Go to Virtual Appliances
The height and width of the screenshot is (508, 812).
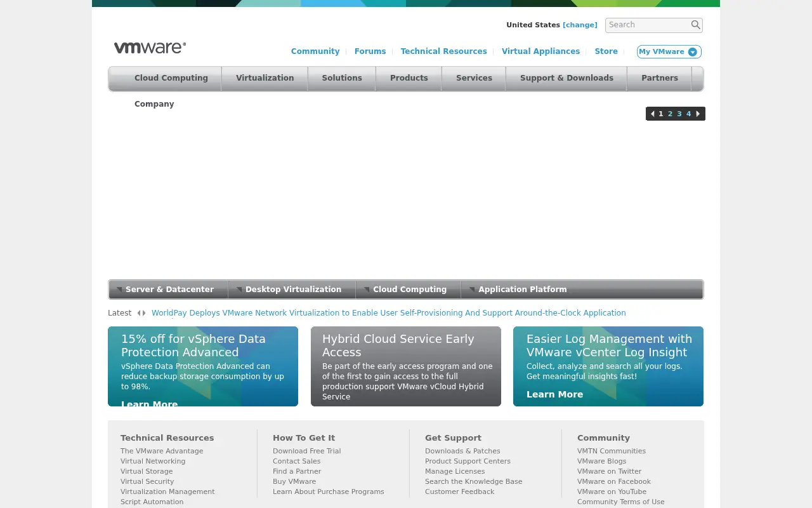click(x=540, y=51)
